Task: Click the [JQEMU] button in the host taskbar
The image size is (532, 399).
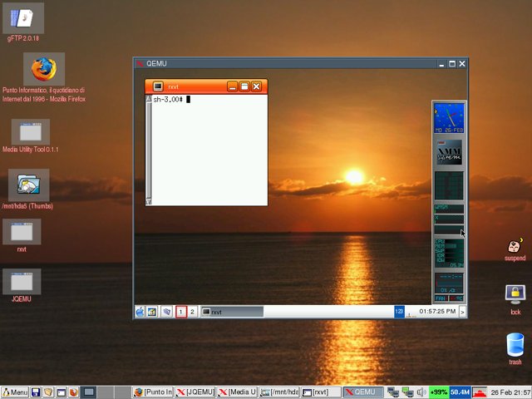Action: click(195, 392)
